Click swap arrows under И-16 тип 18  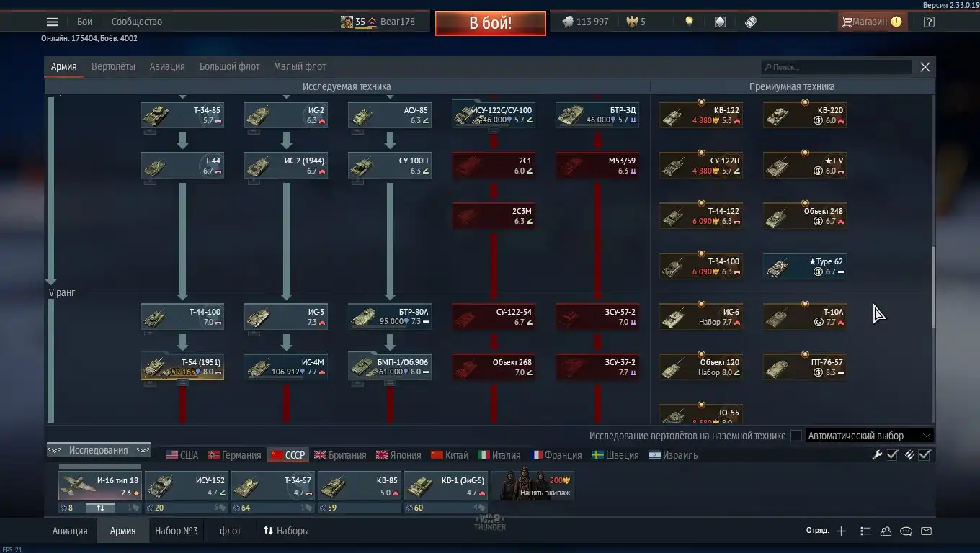(100, 508)
